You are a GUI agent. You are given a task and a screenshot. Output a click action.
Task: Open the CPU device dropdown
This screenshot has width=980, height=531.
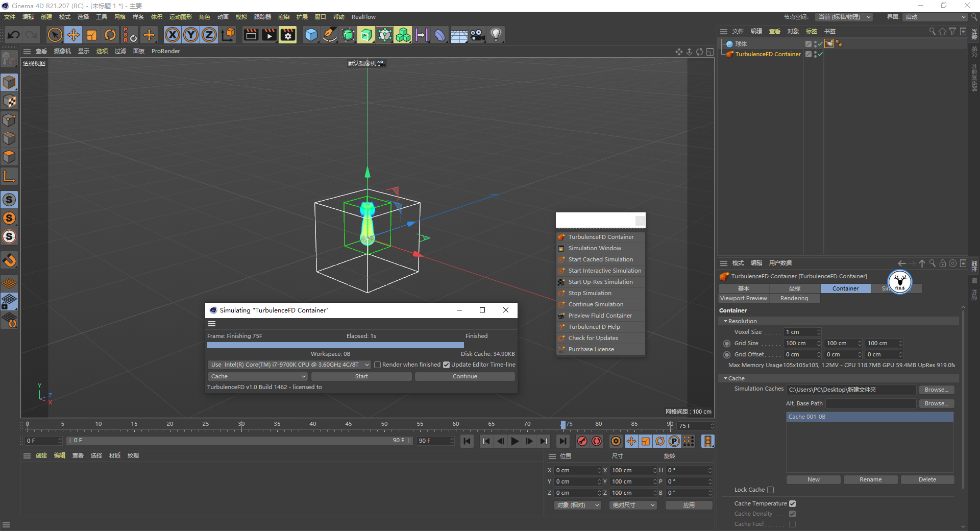pos(289,365)
